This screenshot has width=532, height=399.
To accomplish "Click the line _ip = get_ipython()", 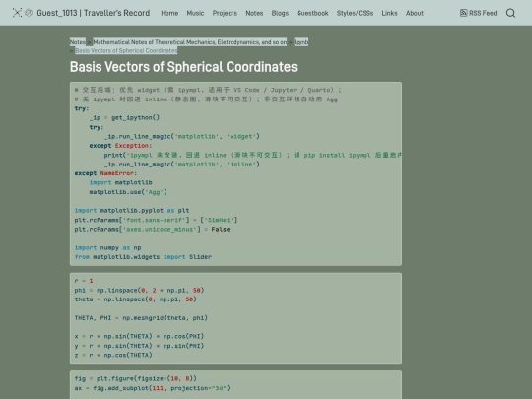I will pos(124,118).
